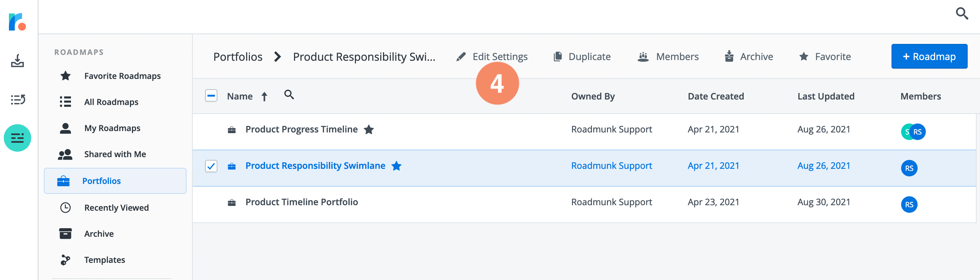The image size is (980, 280).
Task: Select Portfolios in sidebar
Action: point(115,181)
